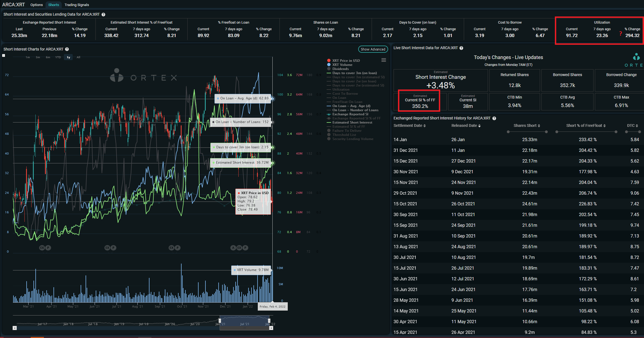Select the YTD time range

(x=58, y=57)
